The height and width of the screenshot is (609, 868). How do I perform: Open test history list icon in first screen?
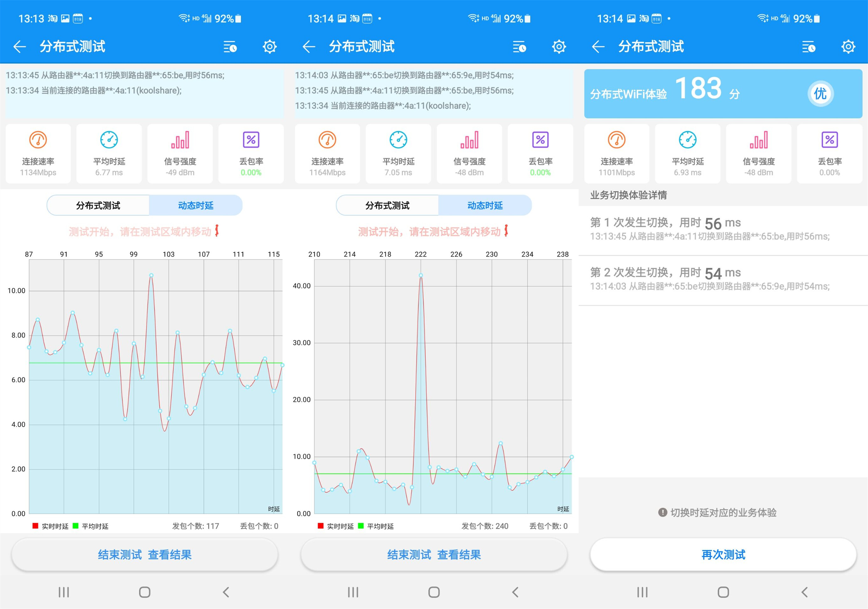pos(230,47)
